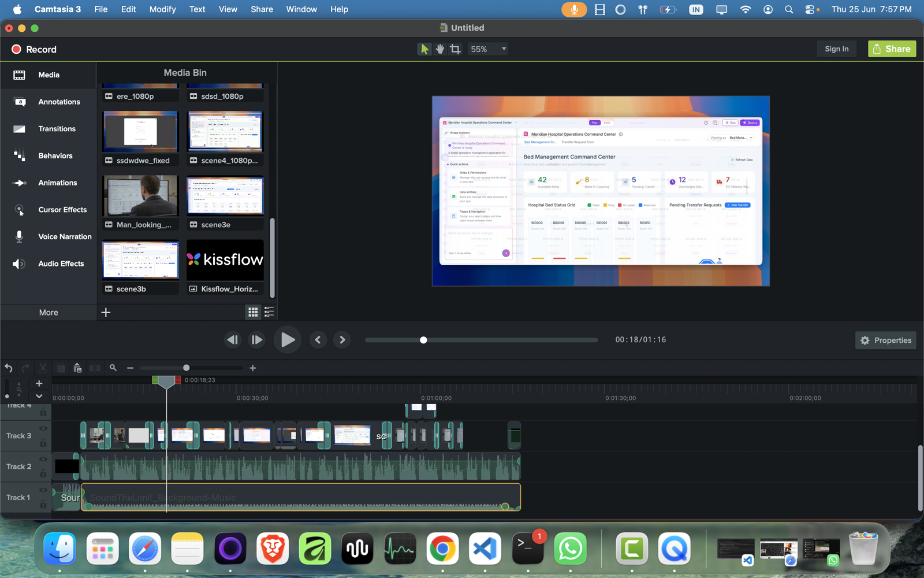The width and height of the screenshot is (924, 578).
Task: Select the Media tab in sidebar
Action: 48,75
